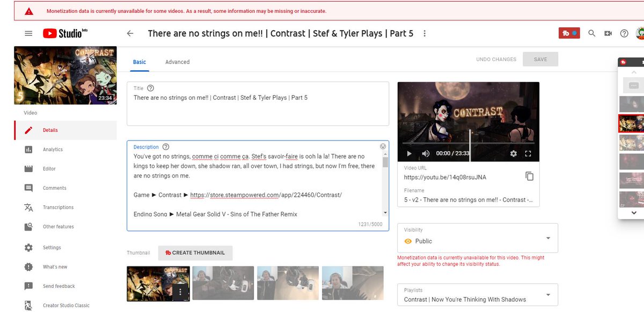This screenshot has height=312, width=644.
Task: Open Editor in the sidebar
Action: (65, 169)
